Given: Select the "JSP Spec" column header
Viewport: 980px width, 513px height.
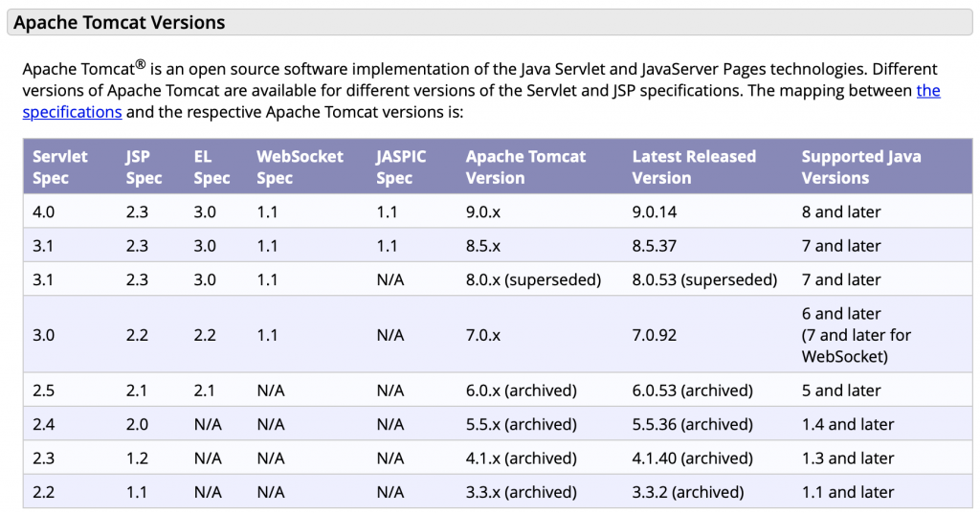Looking at the screenshot, I should click(x=144, y=167).
